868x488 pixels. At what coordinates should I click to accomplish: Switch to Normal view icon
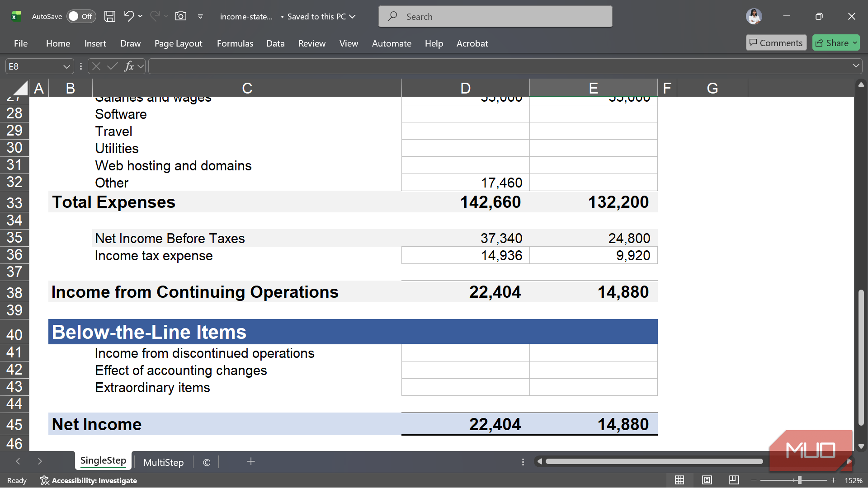tap(679, 480)
